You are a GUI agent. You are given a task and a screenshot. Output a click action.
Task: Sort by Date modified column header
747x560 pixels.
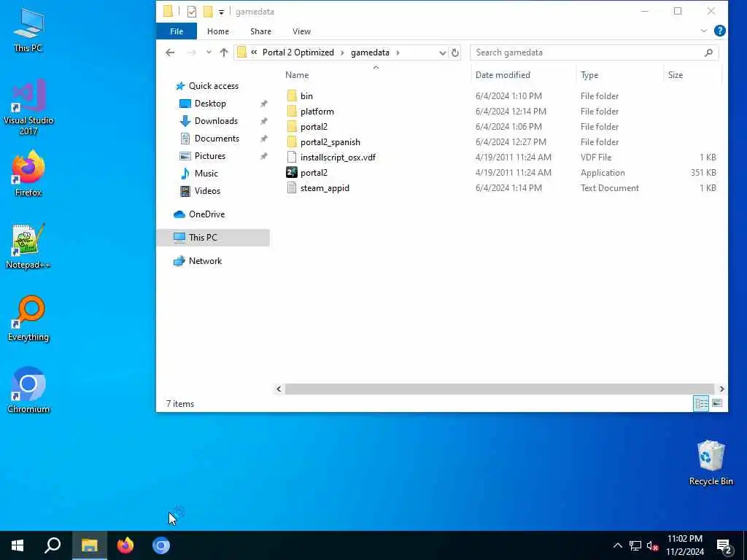tap(503, 75)
